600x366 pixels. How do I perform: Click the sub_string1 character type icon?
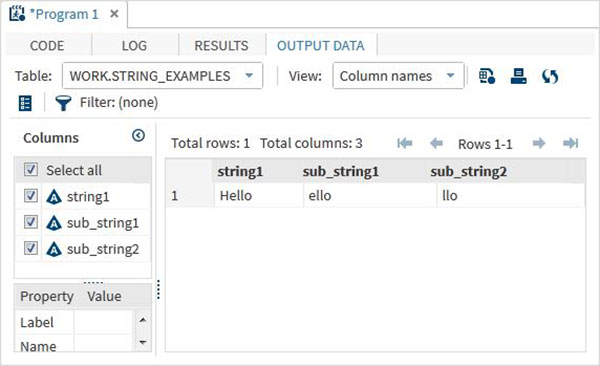(54, 223)
